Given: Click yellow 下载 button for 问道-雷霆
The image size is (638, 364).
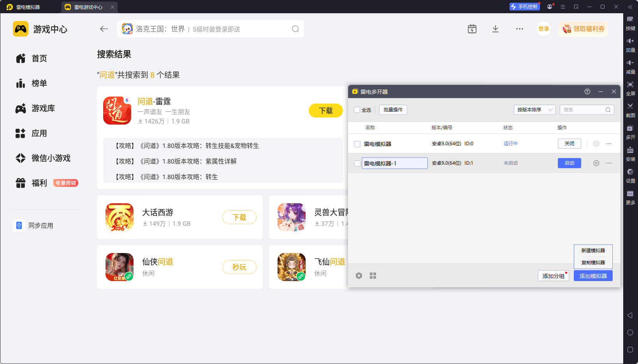Looking at the screenshot, I should coord(325,111).
